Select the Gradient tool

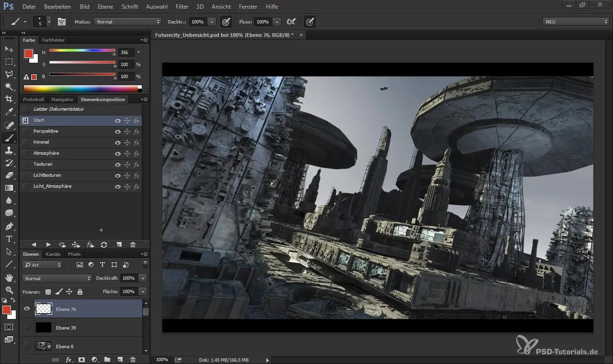pyautogui.click(x=9, y=188)
